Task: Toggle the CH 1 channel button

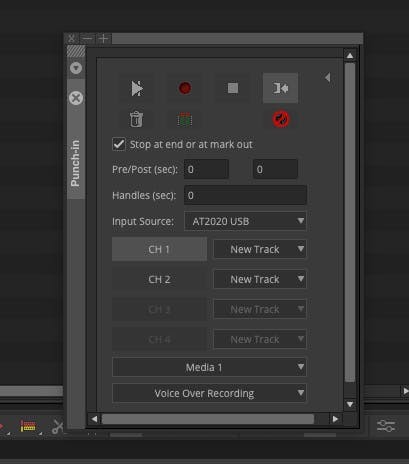Action: coord(159,249)
